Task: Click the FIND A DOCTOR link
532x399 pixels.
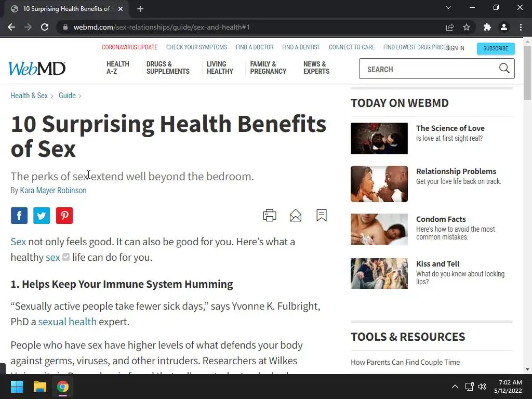Action: pos(255,47)
